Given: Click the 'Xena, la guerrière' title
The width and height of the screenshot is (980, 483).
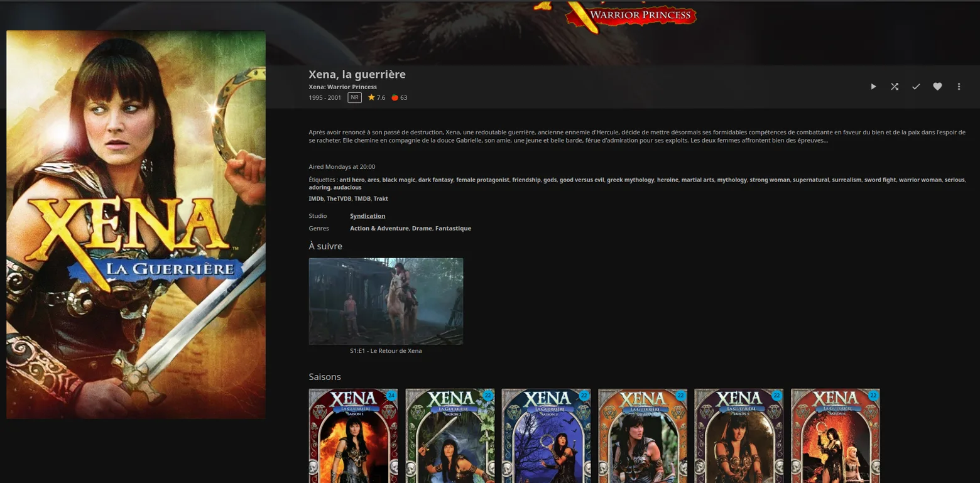Looking at the screenshot, I should [x=357, y=74].
